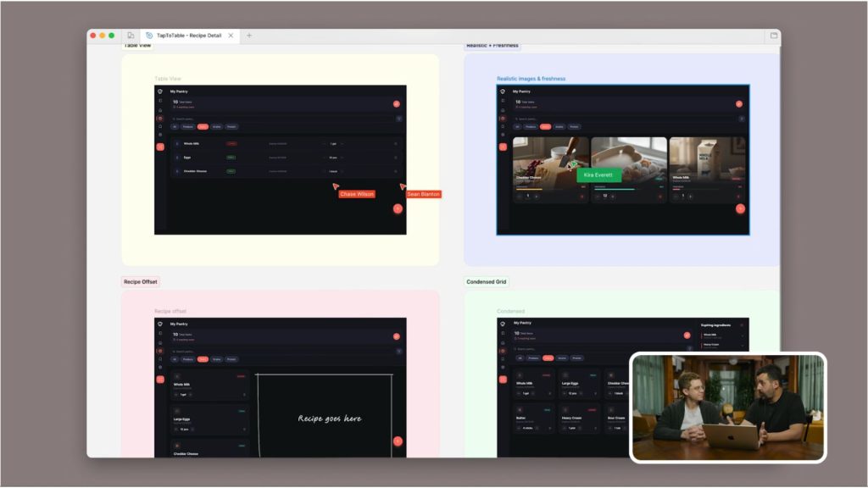Click the Whole Milk row in Table View frame
868x488 pixels.
click(286, 143)
